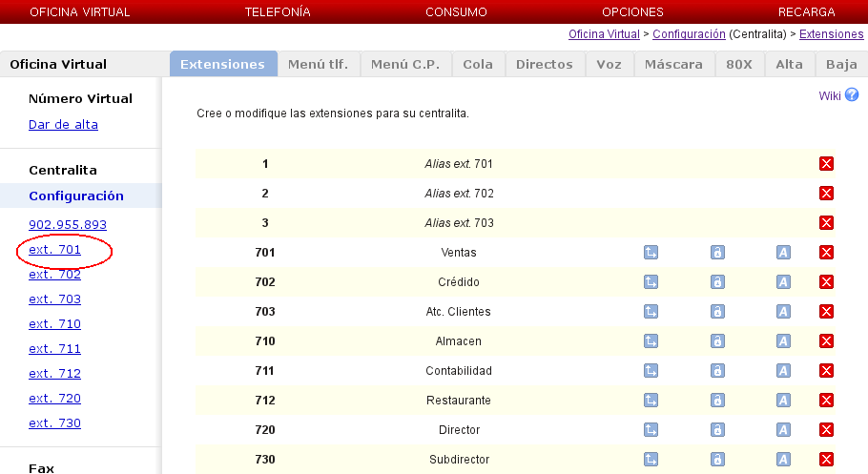Click the Configuración breadcrumb link
This screenshot has width=868, height=474.
point(689,33)
